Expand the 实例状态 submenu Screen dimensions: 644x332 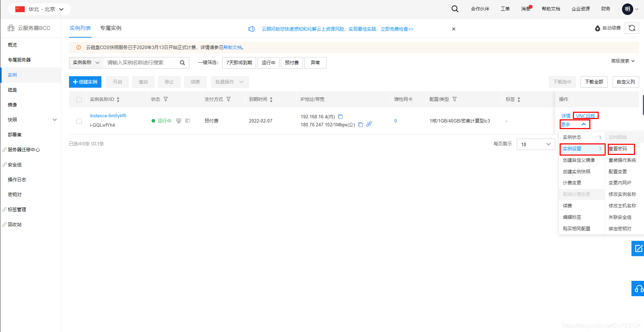(x=582, y=137)
